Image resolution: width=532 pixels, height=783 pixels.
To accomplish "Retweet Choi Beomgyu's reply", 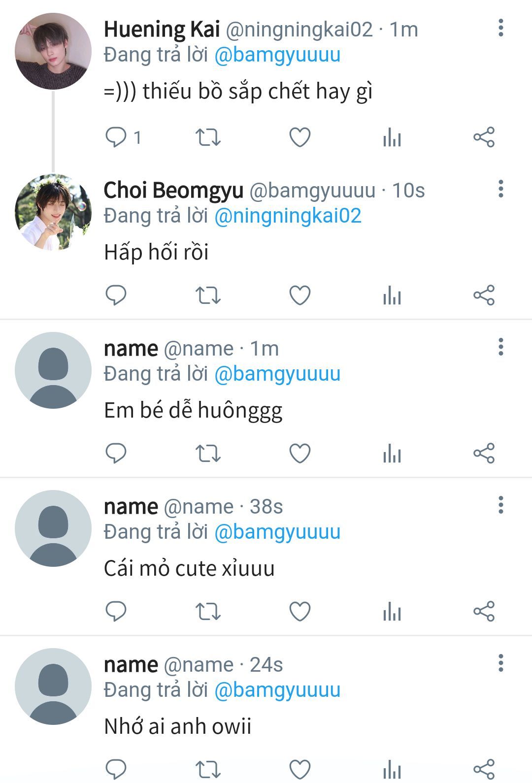I will [x=208, y=295].
